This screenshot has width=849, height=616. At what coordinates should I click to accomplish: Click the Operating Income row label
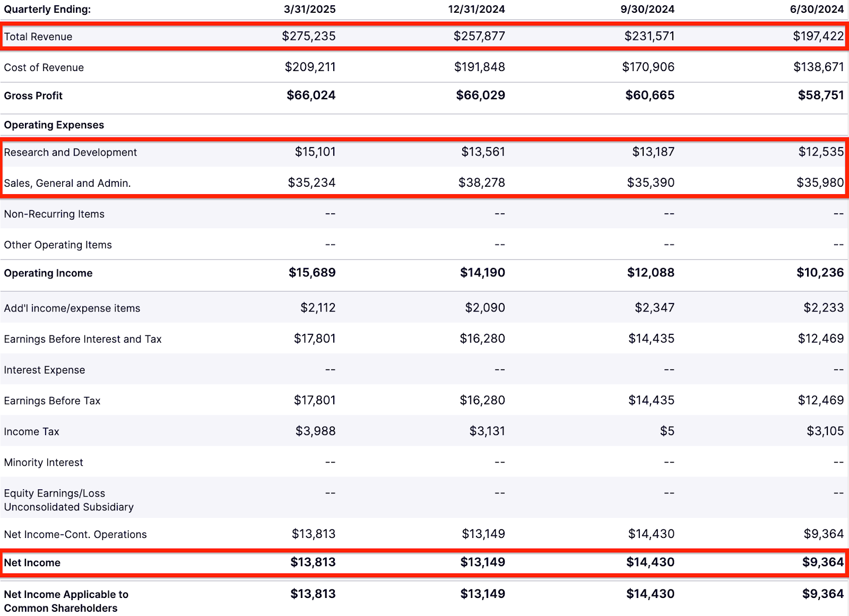tap(48, 273)
